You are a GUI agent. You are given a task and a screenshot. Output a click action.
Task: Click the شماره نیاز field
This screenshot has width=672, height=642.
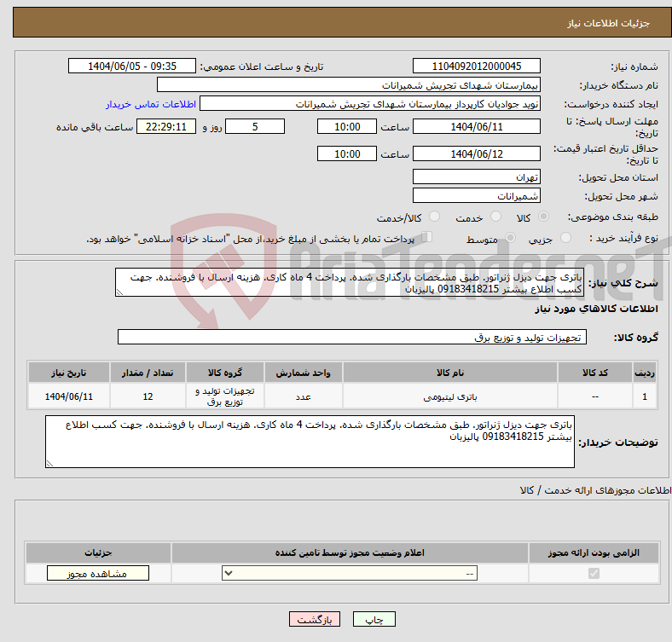click(x=477, y=67)
